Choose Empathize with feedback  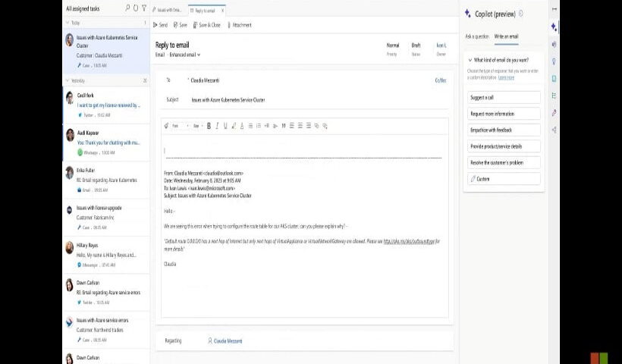(504, 130)
